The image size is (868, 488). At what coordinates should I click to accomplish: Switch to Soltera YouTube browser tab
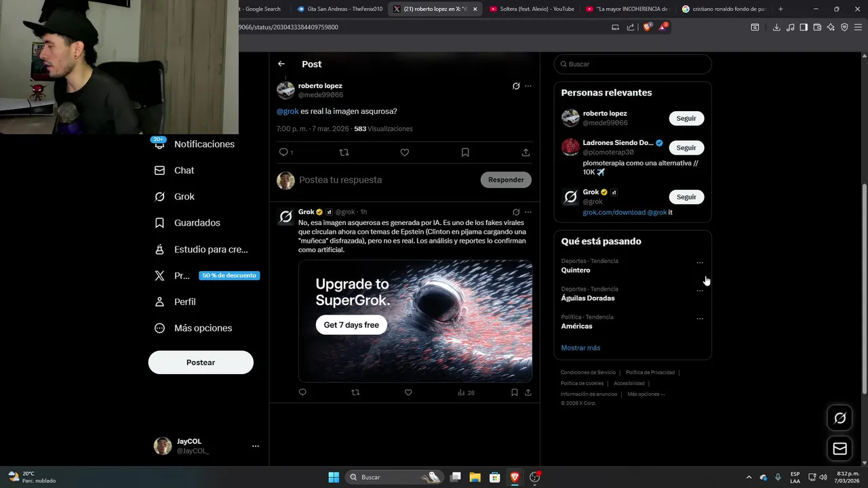pyautogui.click(x=532, y=9)
